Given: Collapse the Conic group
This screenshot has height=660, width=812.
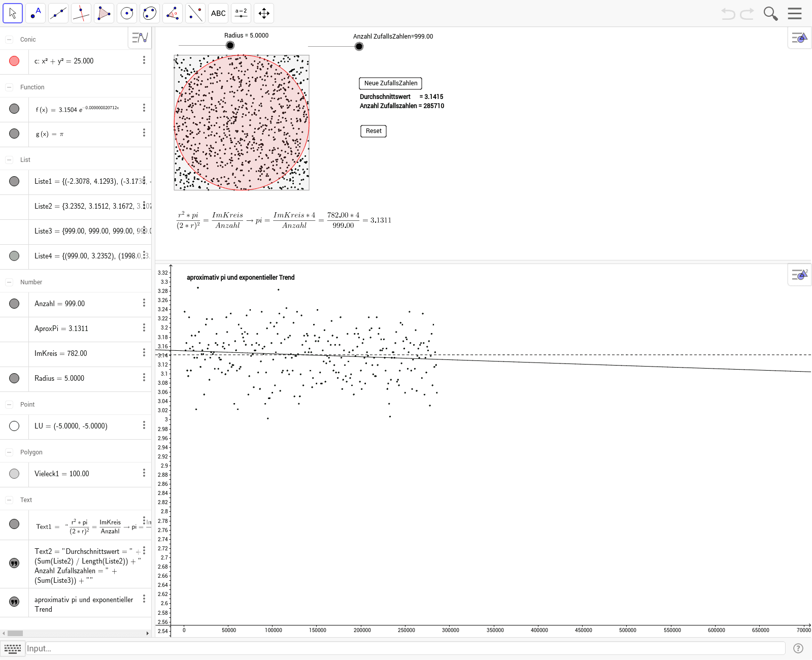Looking at the screenshot, I should coord(9,39).
